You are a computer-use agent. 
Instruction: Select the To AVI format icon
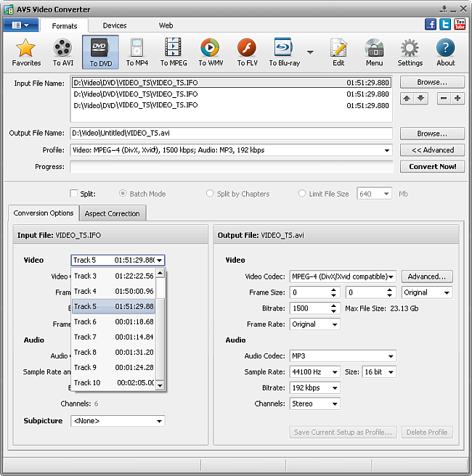click(x=63, y=52)
